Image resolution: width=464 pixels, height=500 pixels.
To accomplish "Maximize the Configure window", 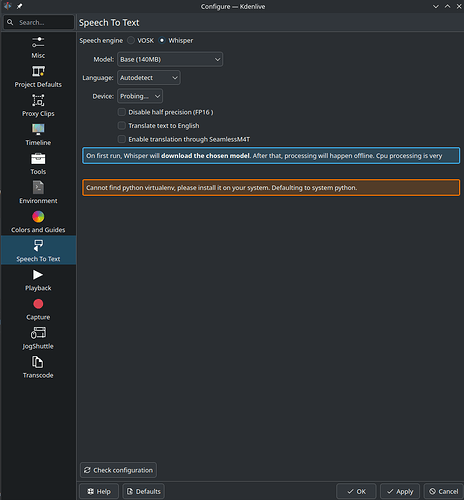I will (447, 6).
